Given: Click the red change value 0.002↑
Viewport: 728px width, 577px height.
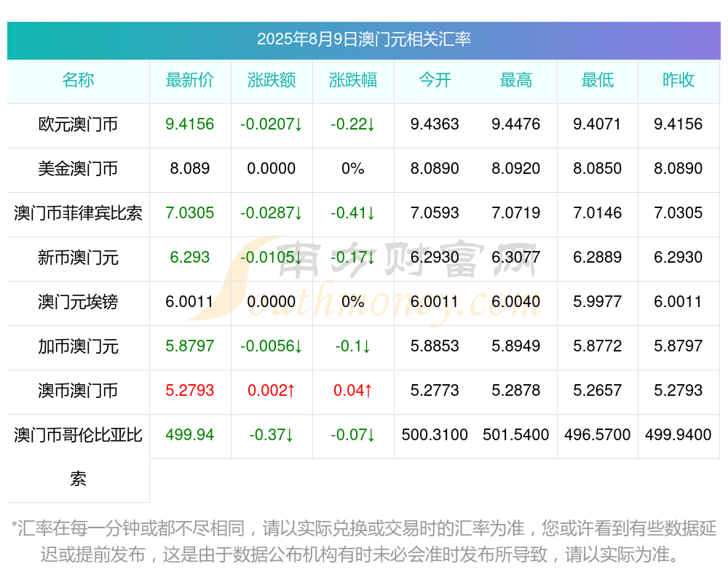Looking at the screenshot, I should [x=272, y=390].
